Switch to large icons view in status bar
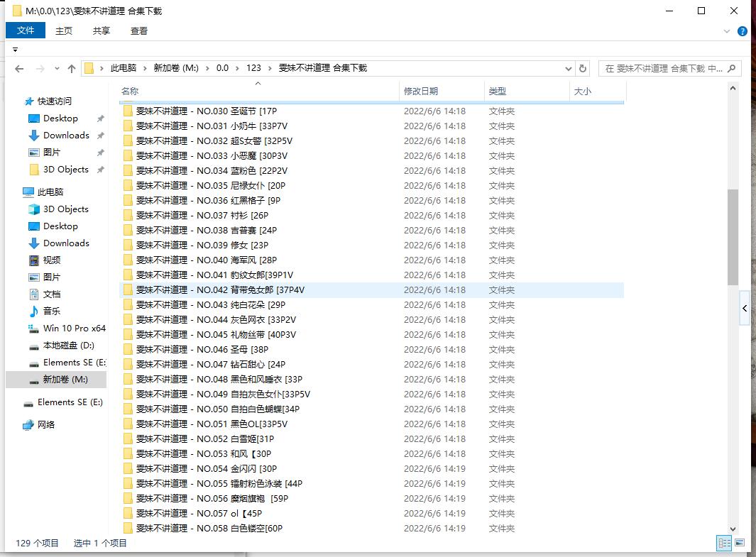This screenshot has height=557, width=756. [x=739, y=543]
